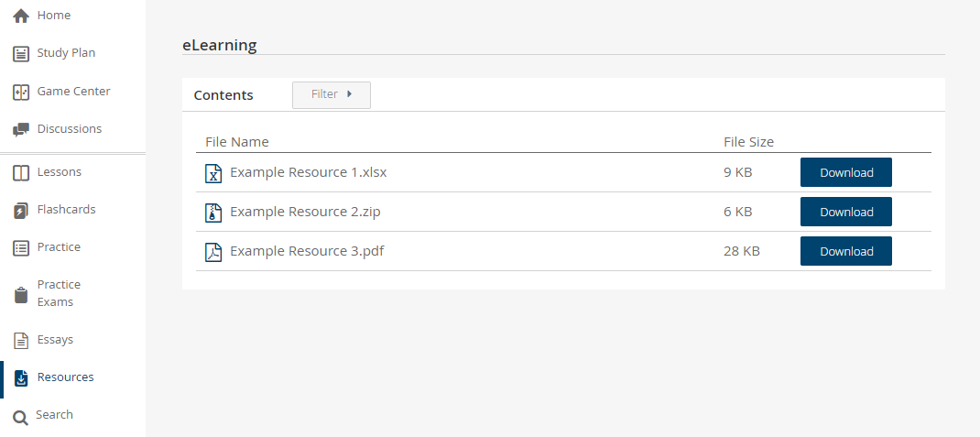This screenshot has width=980, height=437.
Task: Click the Home house icon
Action: [21, 16]
